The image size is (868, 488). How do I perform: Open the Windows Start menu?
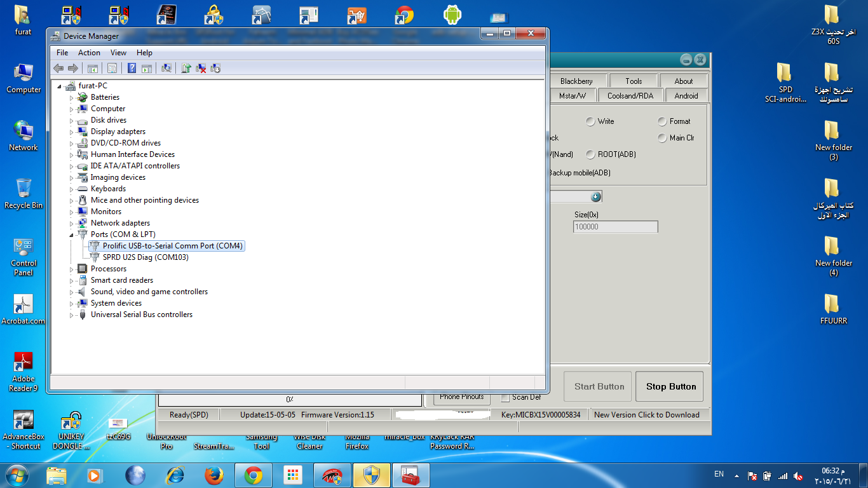point(16,475)
